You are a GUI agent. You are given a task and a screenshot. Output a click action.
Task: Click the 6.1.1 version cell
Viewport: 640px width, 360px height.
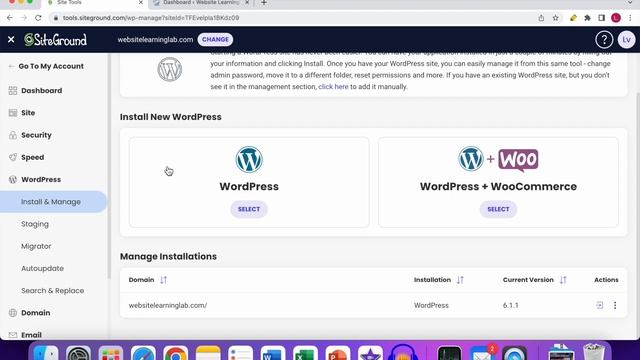tap(510, 305)
